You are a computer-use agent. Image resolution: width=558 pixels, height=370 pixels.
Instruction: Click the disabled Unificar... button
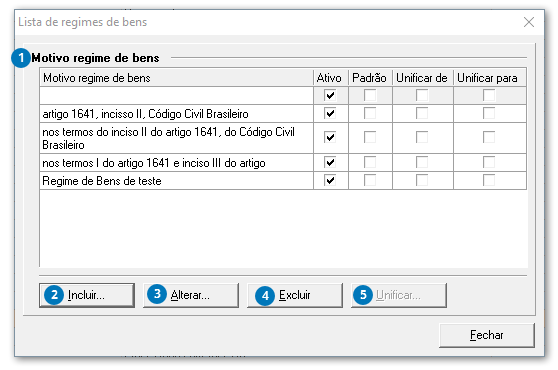(399, 295)
